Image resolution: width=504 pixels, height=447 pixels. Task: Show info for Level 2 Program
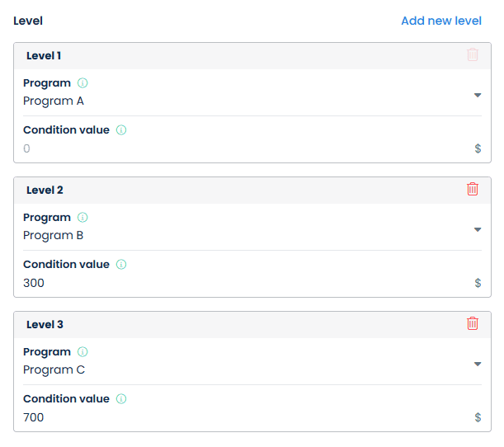(82, 218)
